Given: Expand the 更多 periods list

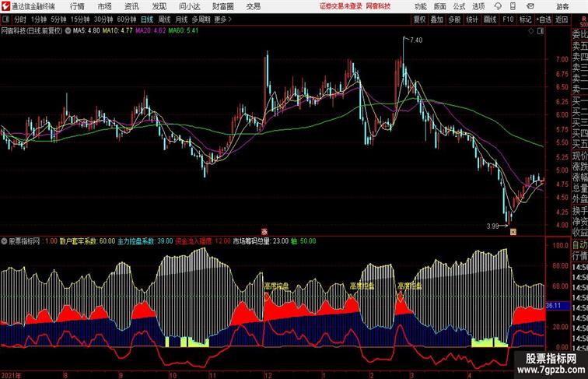Looking at the screenshot, I should [x=222, y=19].
